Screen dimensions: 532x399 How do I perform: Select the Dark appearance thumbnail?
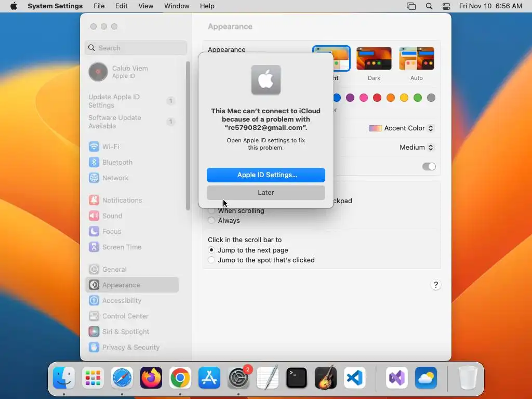374,59
